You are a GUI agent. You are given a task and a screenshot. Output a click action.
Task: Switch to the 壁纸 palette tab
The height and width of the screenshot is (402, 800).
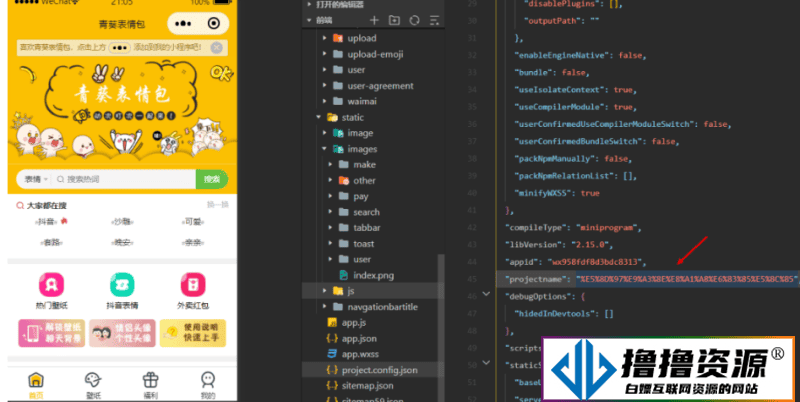point(93,380)
